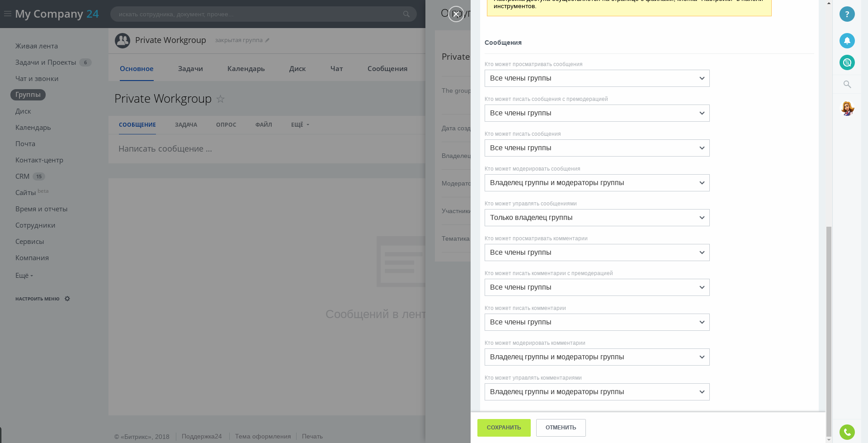This screenshot has width=868, height=443.
Task: Open the chat messenger icon in right panel
Action: tap(847, 62)
